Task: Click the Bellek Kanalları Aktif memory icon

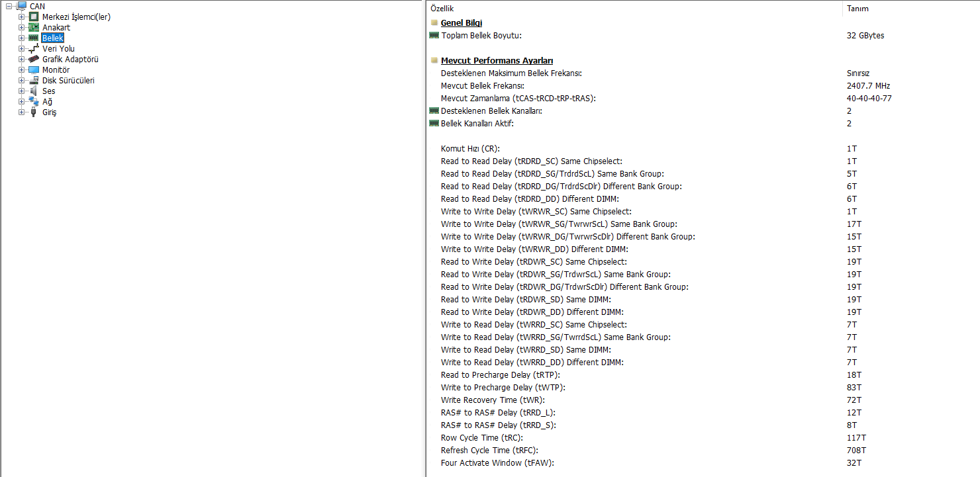Action: [434, 123]
